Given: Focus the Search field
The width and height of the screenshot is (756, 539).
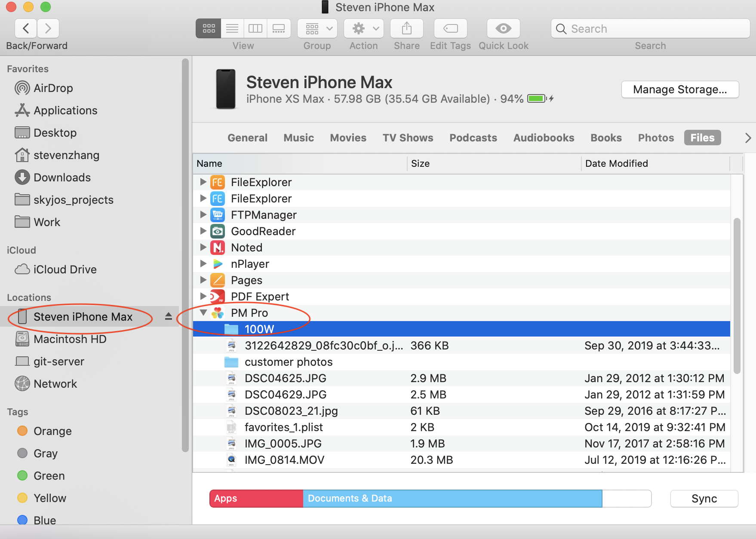Looking at the screenshot, I should pyautogui.click(x=650, y=29).
